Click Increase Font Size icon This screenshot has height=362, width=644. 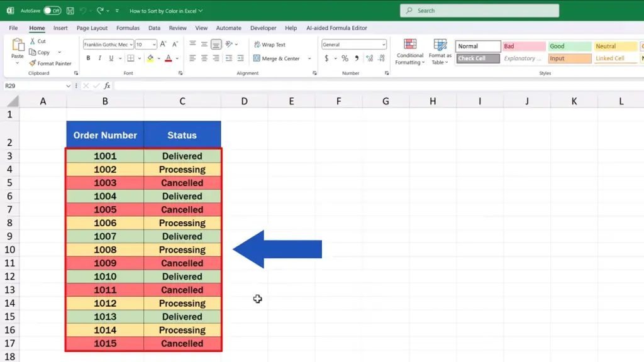pos(164,45)
